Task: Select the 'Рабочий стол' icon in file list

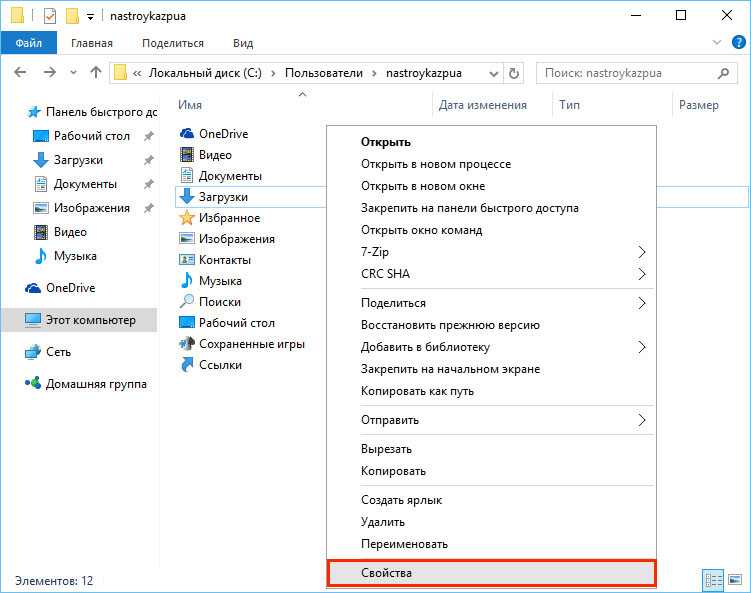Action: (186, 323)
